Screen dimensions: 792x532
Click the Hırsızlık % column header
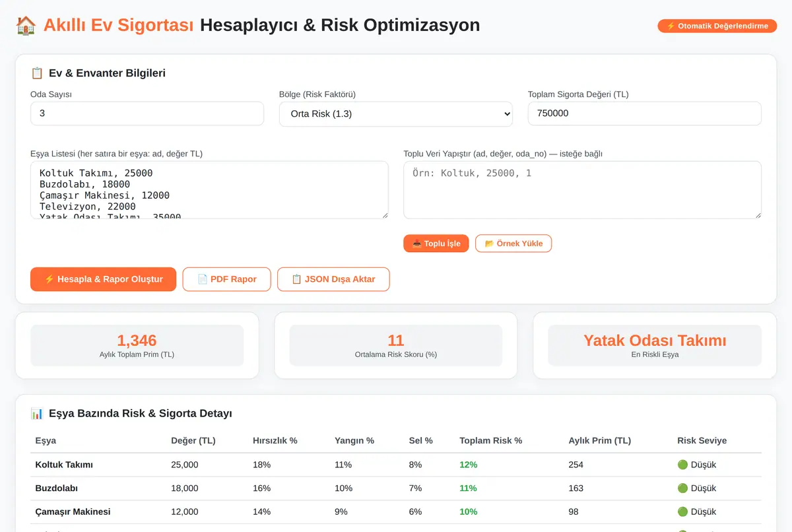coord(275,440)
